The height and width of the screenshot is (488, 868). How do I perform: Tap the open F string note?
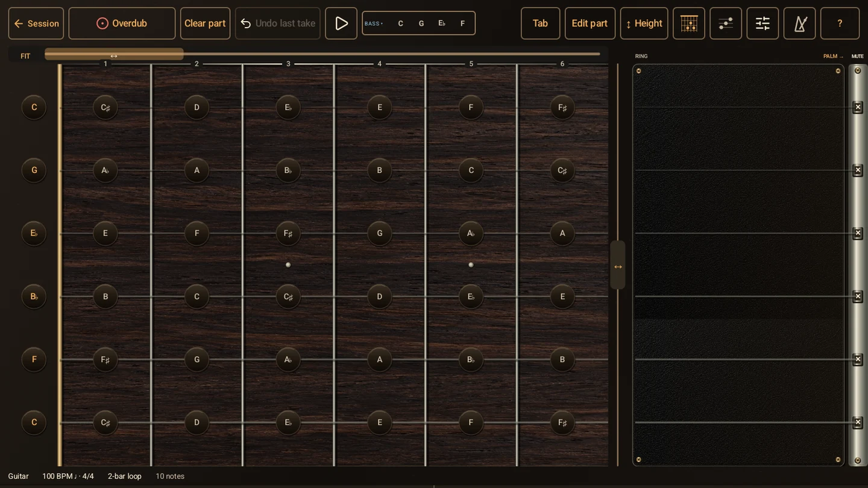click(x=34, y=360)
